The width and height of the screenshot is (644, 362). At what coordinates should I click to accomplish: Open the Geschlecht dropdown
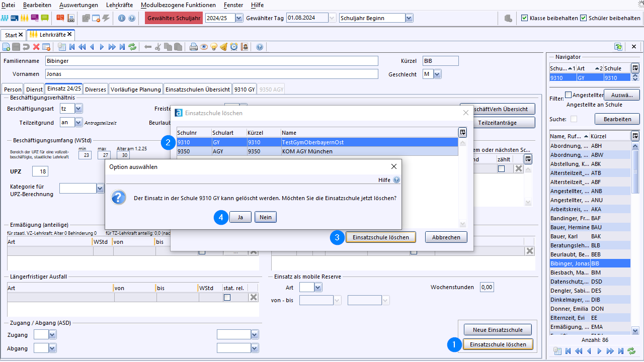pos(437,74)
